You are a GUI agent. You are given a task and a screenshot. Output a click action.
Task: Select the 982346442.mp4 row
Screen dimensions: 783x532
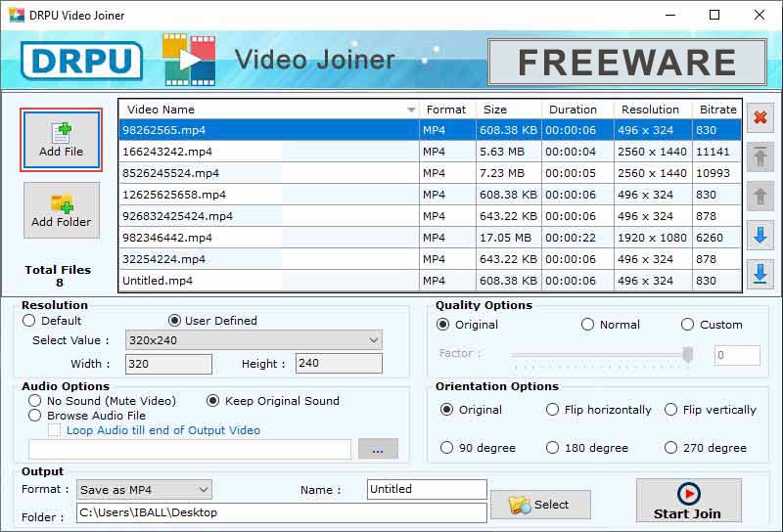(x=430, y=238)
